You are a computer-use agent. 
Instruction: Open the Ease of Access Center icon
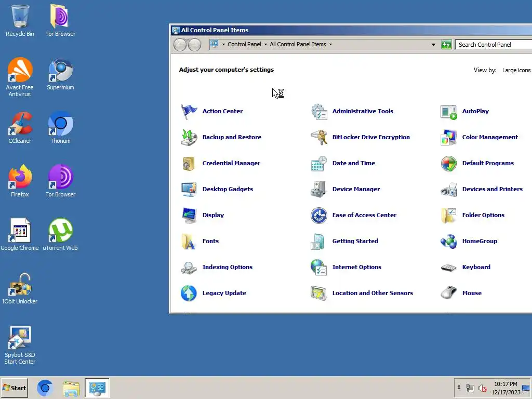click(319, 216)
